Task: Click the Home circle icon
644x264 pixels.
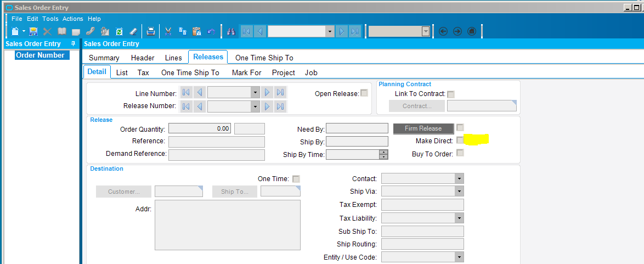Action: tap(472, 32)
